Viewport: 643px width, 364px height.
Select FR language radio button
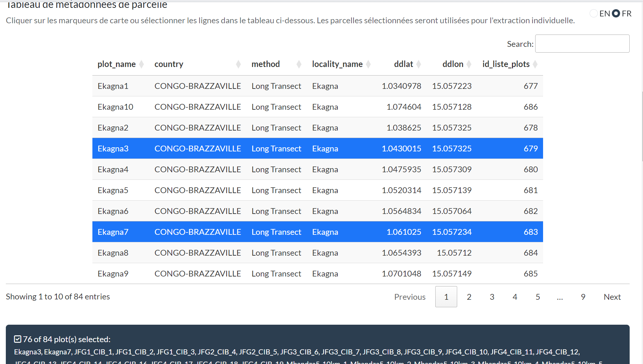point(616,13)
